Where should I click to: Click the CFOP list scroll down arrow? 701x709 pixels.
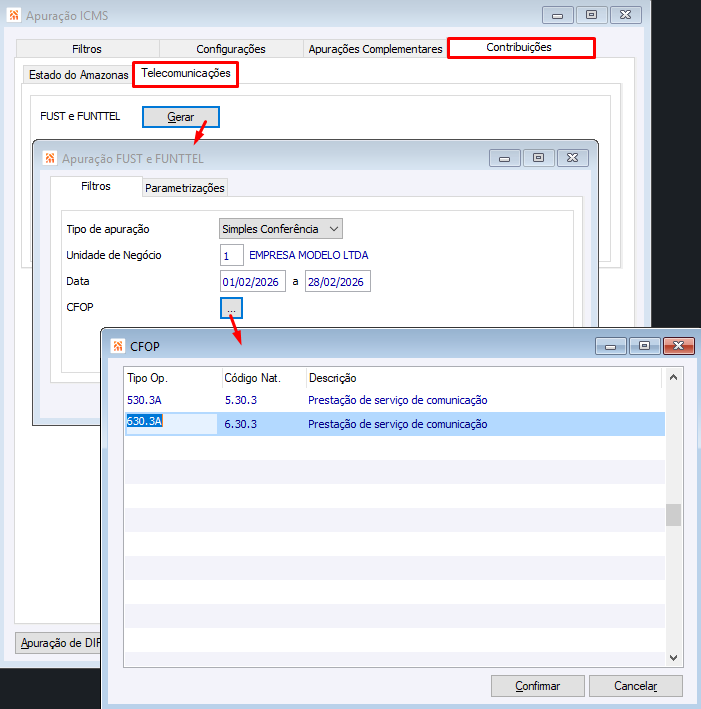673,658
